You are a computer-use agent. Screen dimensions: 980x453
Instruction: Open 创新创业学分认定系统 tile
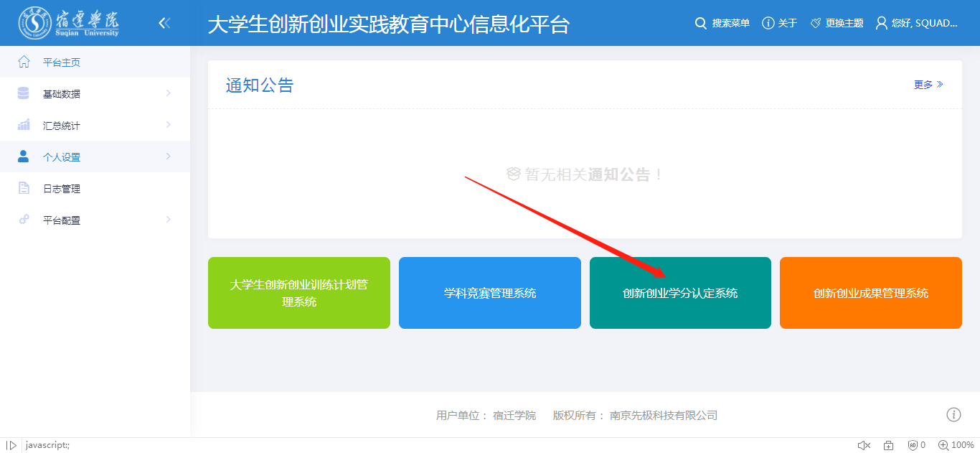679,293
